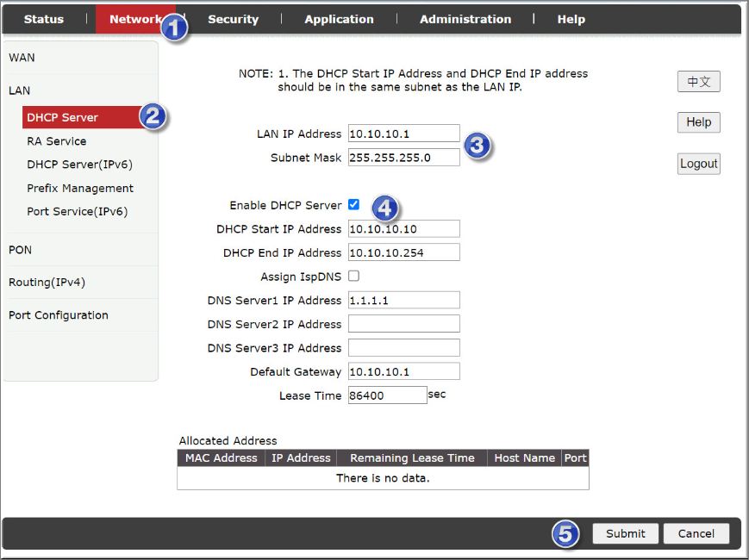Submit the DHCP Server configuration
749x560 pixels.
tap(625, 533)
